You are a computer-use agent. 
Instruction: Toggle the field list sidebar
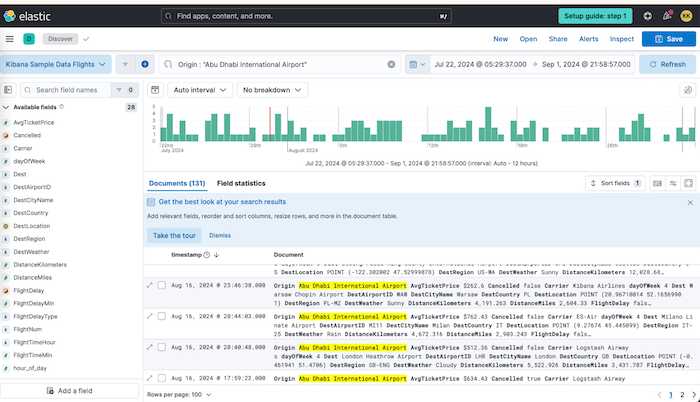[x=8, y=90]
